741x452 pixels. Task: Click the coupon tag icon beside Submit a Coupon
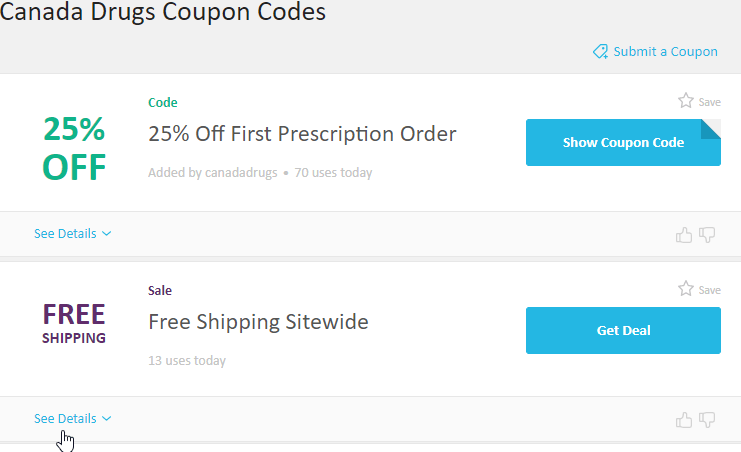(x=601, y=52)
